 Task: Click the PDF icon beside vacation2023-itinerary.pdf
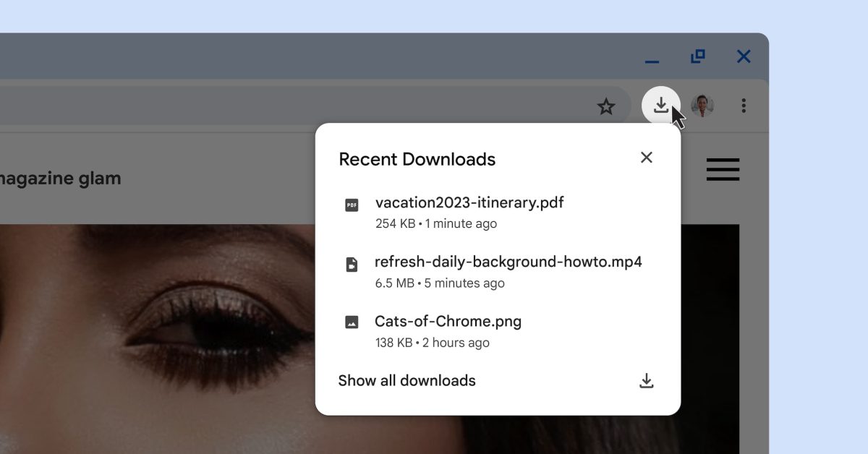[352, 205]
